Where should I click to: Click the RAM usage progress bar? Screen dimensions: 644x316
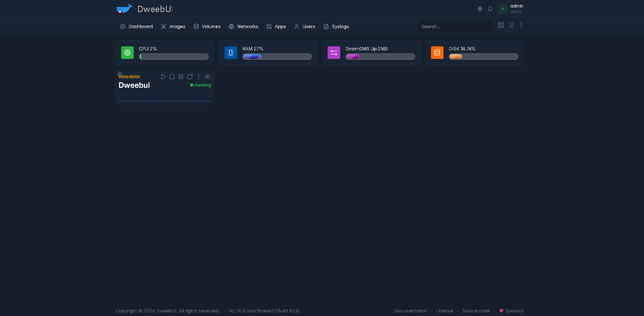coord(277,56)
